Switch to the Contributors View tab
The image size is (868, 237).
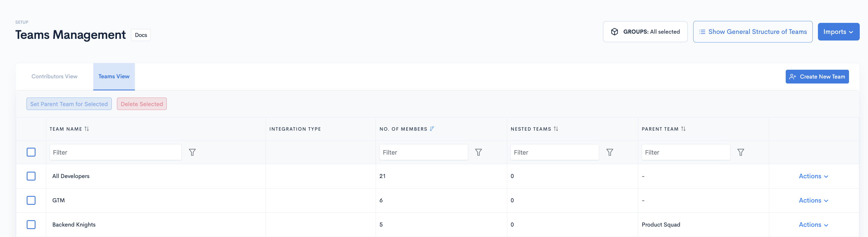pyautogui.click(x=54, y=77)
